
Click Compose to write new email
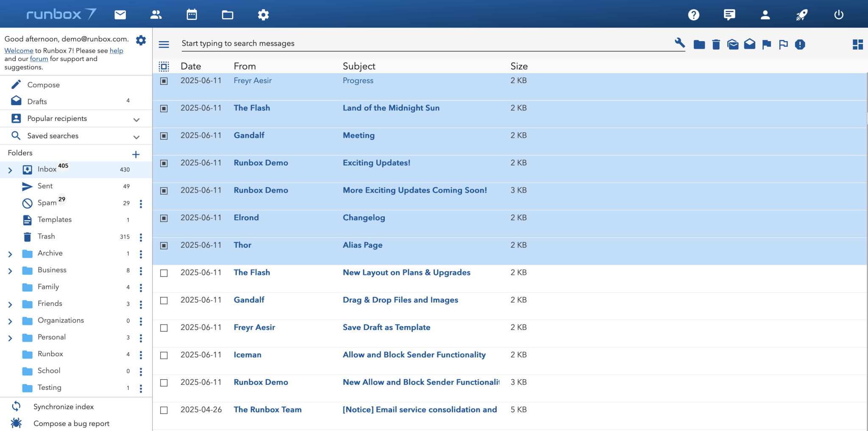[43, 85]
